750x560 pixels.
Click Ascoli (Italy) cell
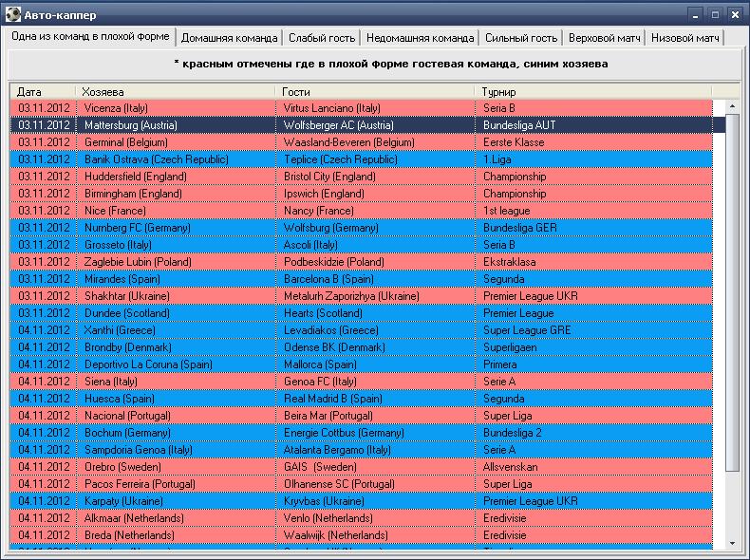[x=376, y=245]
